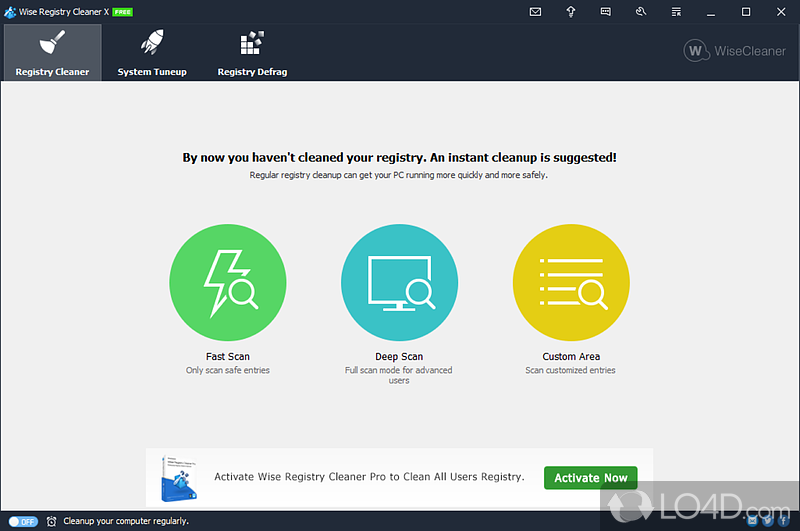Screen dimensions: 800x531
Task: Click the 'Fast Scan' label
Action: point(228,357)
